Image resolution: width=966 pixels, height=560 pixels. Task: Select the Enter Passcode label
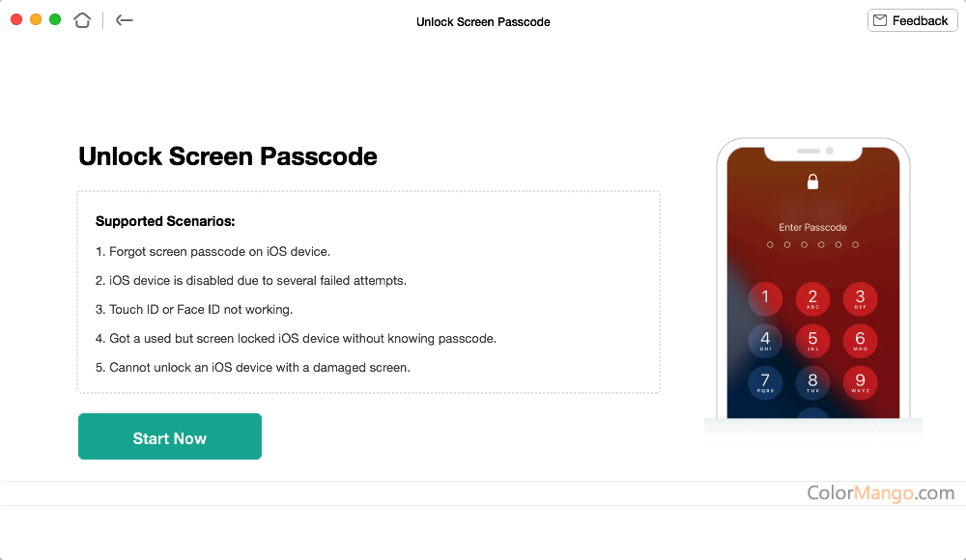pyautogui.click(x=812, y=226)
